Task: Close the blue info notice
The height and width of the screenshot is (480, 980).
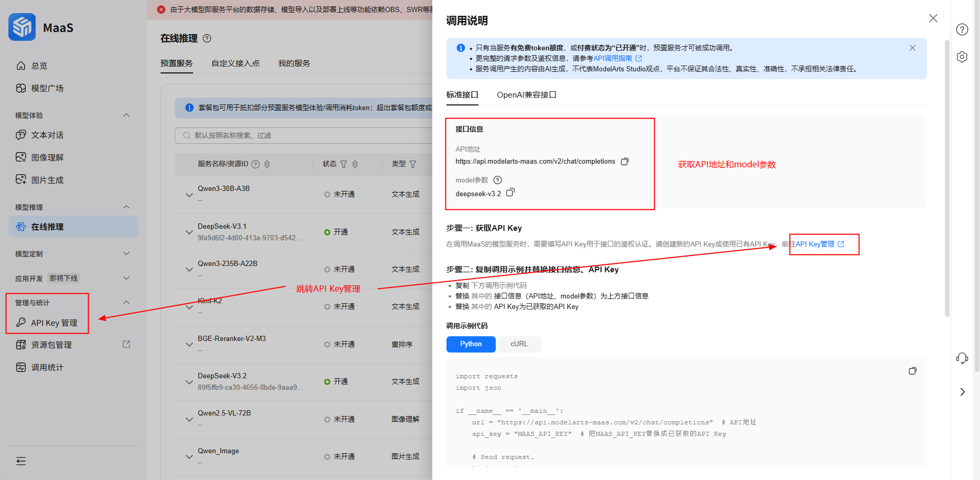Action: 912,48
